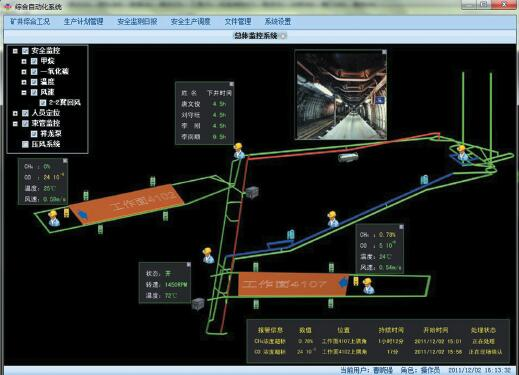Select the grey equipment box near 工作面4102
Screen dimensions: 519x375
pyautogui.click(x=252, y=192)
